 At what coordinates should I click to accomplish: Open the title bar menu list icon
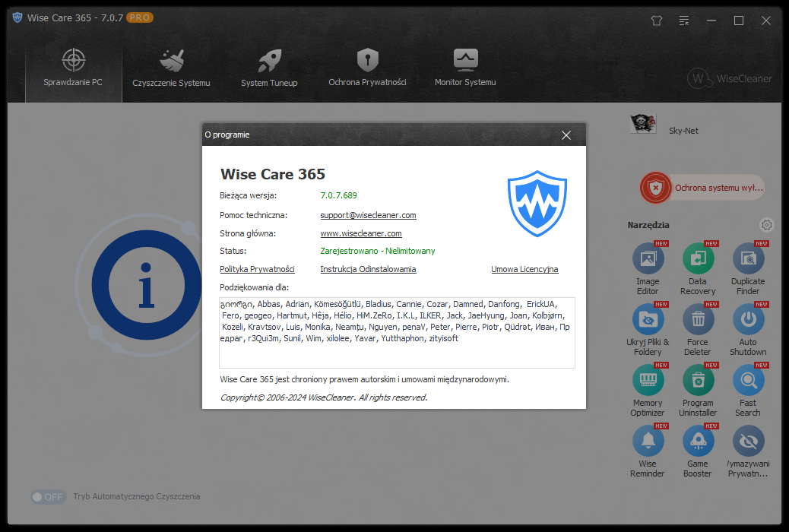(x=684, y=21)
